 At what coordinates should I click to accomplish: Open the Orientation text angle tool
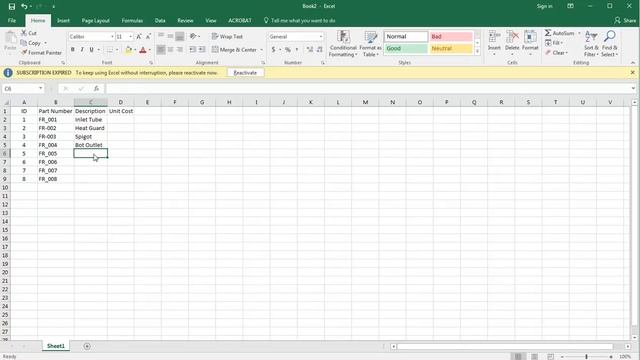click(x=194, y=36)
